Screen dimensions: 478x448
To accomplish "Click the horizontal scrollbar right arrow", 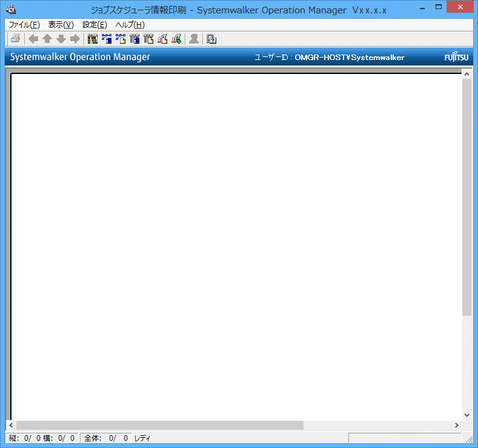I will (457, 425).
